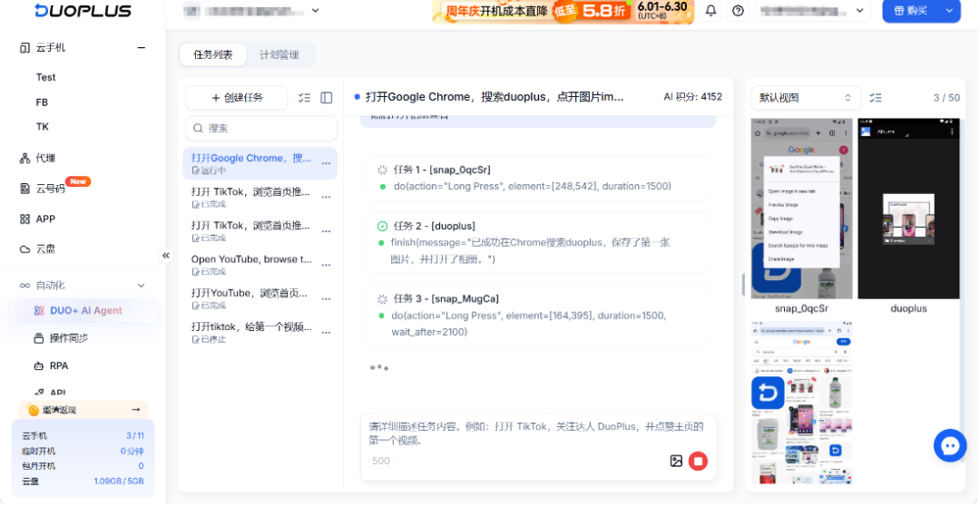Attach an image to the task prompt
Screen dimensions: 980x516
(676, 461)
